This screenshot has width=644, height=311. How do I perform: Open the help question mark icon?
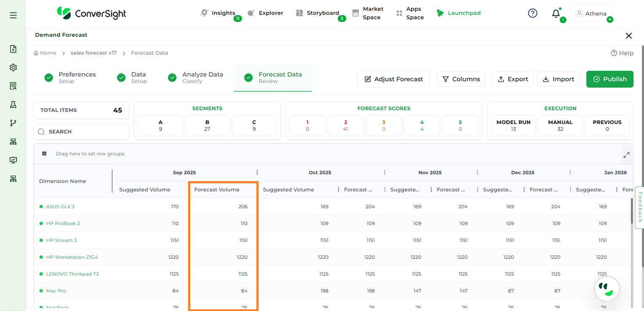pos(533,13)
